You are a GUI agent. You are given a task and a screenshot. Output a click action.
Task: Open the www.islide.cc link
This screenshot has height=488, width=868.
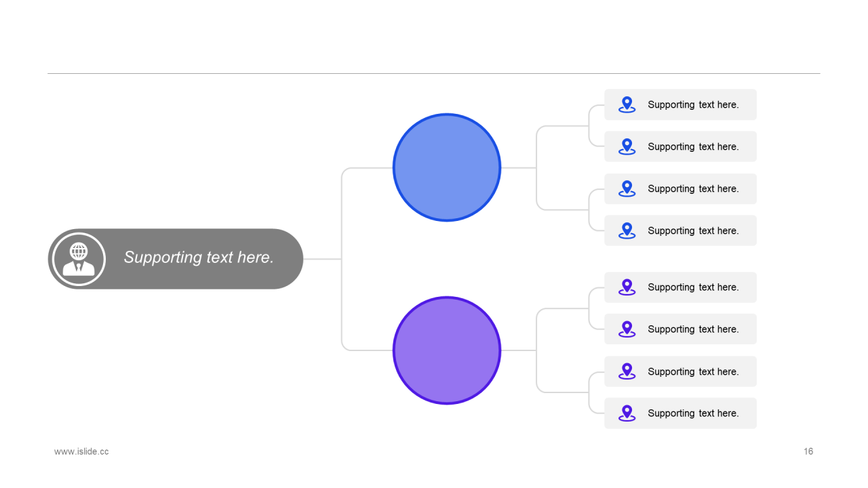[81, 451]
